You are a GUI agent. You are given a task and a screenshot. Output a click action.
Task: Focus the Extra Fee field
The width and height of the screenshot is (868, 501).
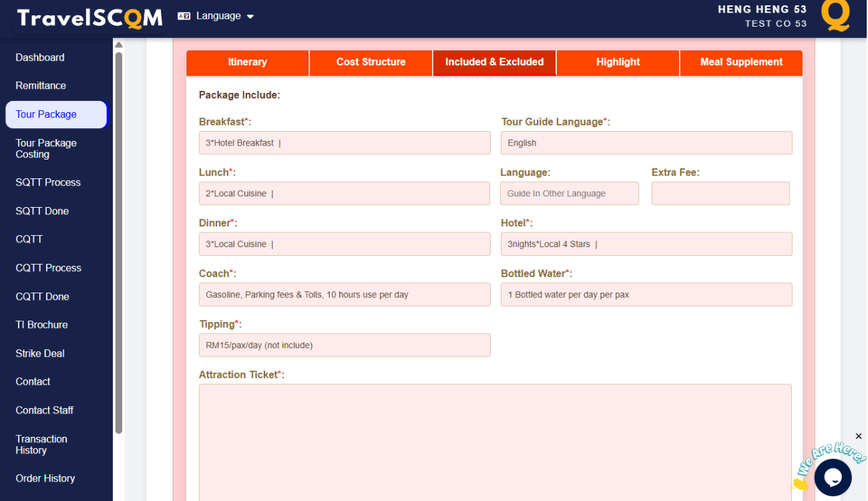tap(720, 194)
